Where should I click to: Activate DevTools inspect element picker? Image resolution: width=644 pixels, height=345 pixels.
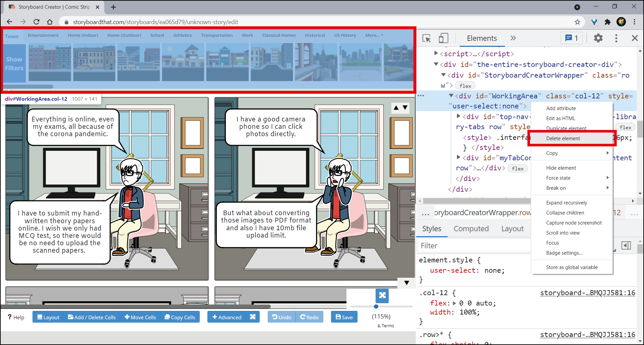coord(427,38)
